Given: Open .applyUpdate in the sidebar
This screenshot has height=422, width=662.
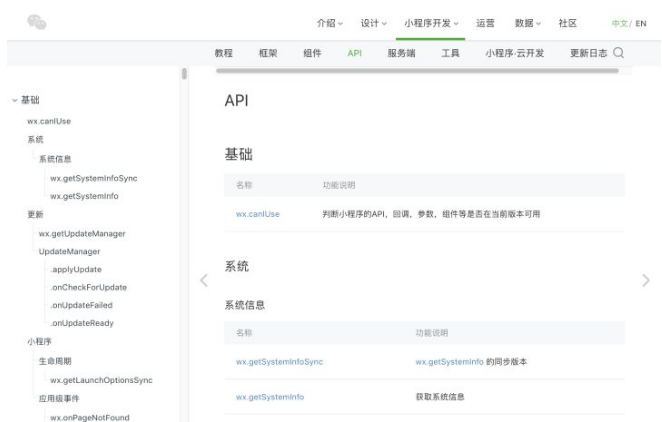Looking at the screenshot, I should pyautogui.click(x=76, y=269).
